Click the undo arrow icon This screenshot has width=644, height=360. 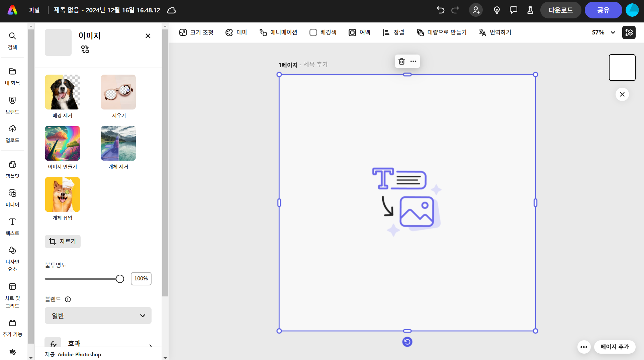pyautogui.click(x=440, y=10)
